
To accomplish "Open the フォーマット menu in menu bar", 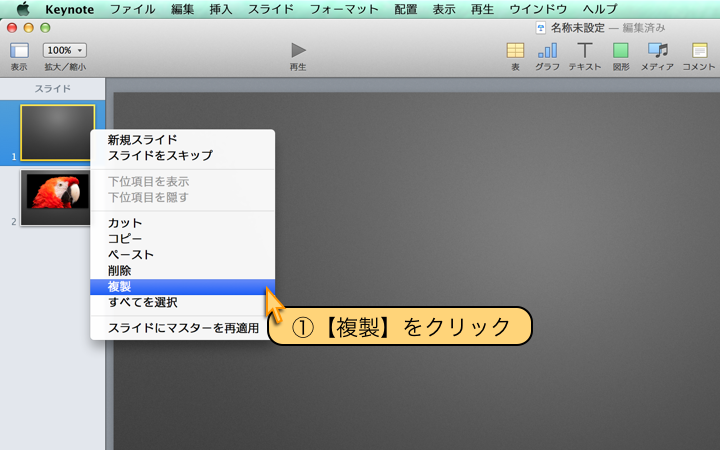I will (344, 9).
